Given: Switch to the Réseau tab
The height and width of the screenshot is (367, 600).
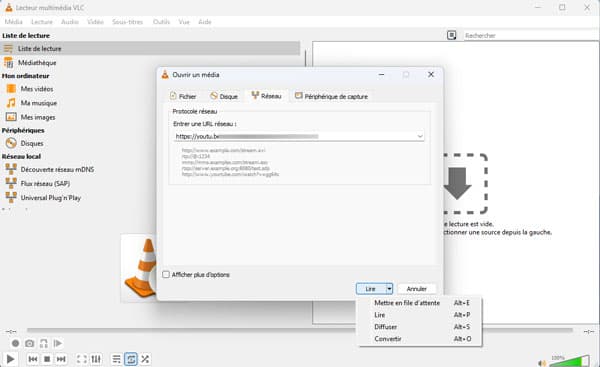Looking at the screenshot, I should 267,96.
